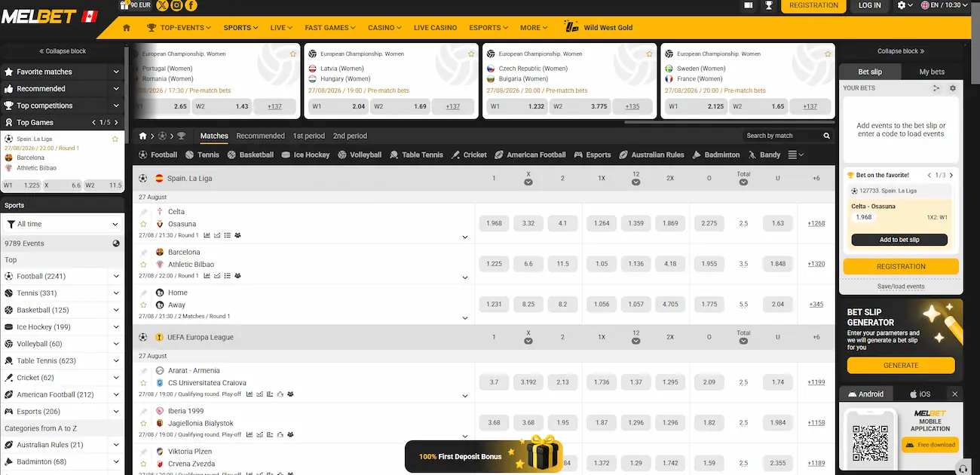Viewport: 980px width, 475px height.
Task: Open the more sports hamburger menu after Bandy
Action: coord(795,155)
